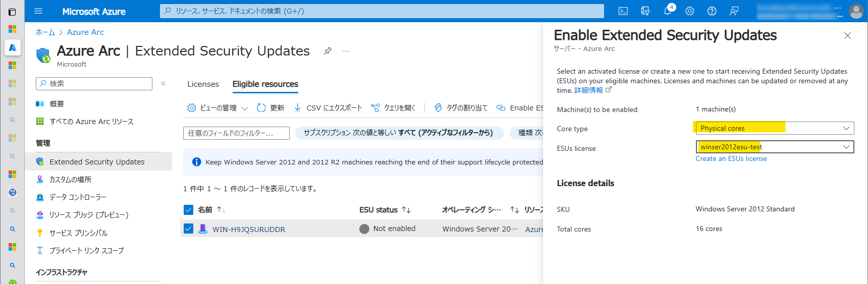Viewport: 868px width, 284px height.
Task: Open the 詳細情報 learn more link
Action: (x=588, y=90)
